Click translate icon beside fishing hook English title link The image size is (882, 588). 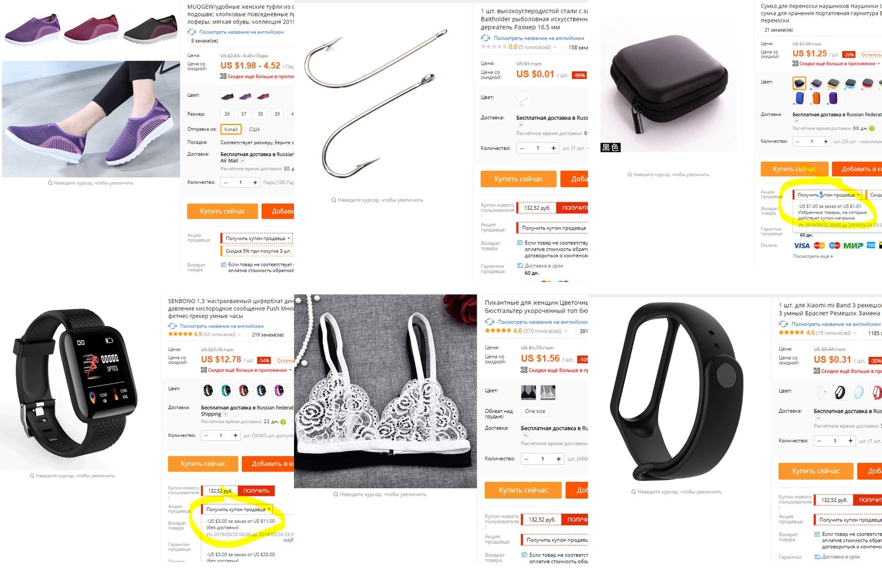[x=485, y=38]
